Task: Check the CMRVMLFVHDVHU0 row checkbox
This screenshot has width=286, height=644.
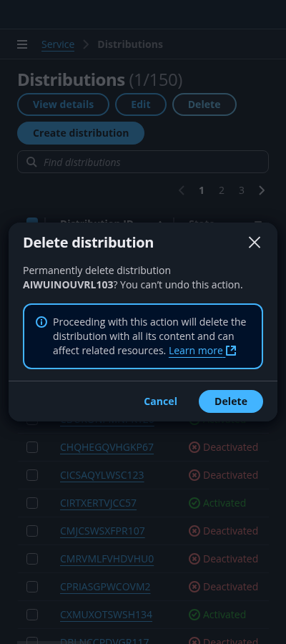Action: (32, 559)
